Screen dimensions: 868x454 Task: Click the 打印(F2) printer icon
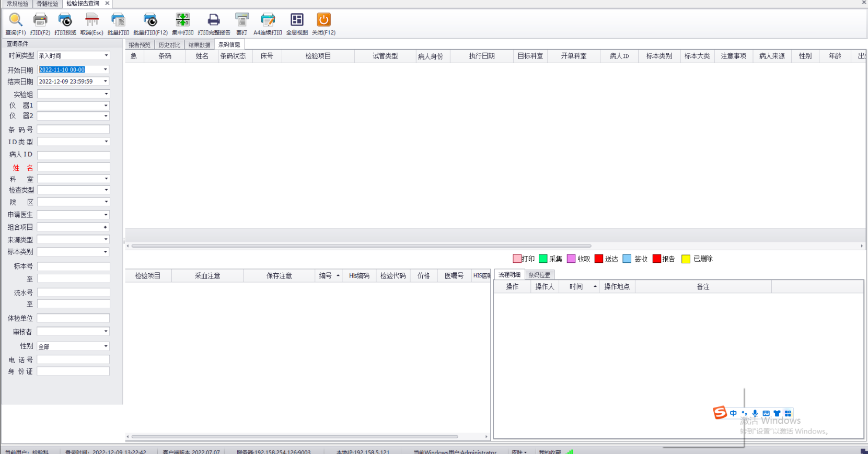pyautogui.click(x=40, y=20)
